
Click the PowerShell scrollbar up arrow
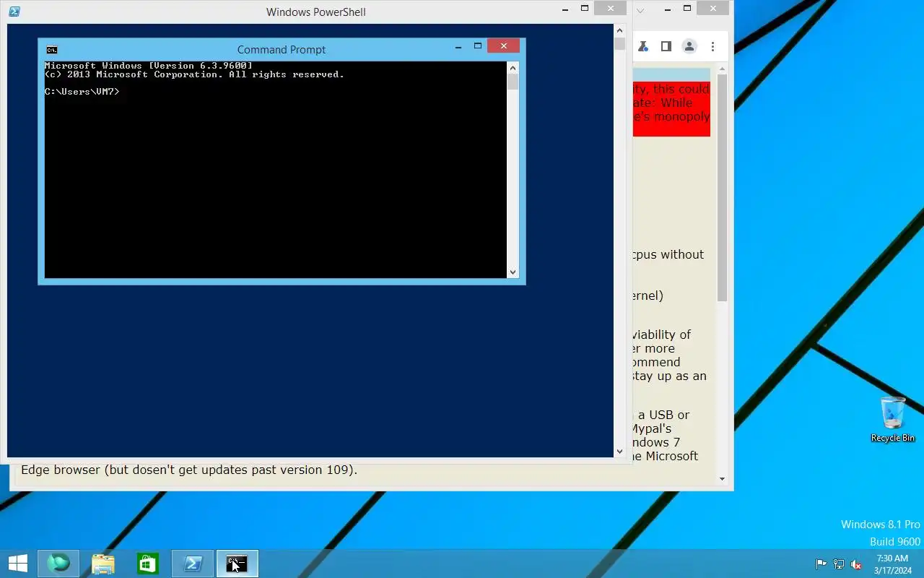click(619, 30)
